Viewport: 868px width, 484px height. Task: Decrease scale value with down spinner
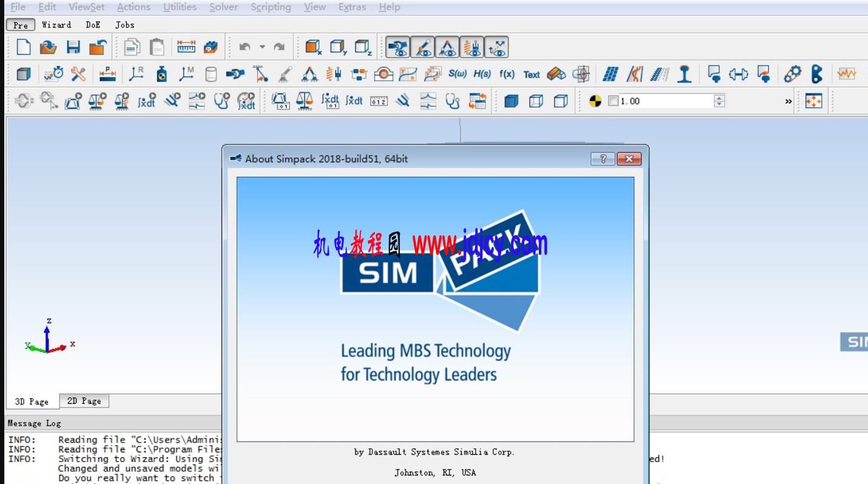point(720,105)
